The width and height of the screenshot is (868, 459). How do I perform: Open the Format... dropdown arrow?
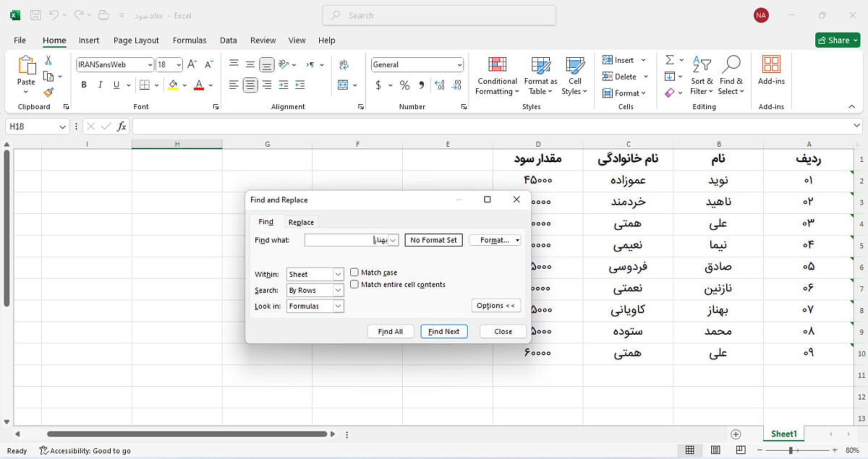point(517,240)
